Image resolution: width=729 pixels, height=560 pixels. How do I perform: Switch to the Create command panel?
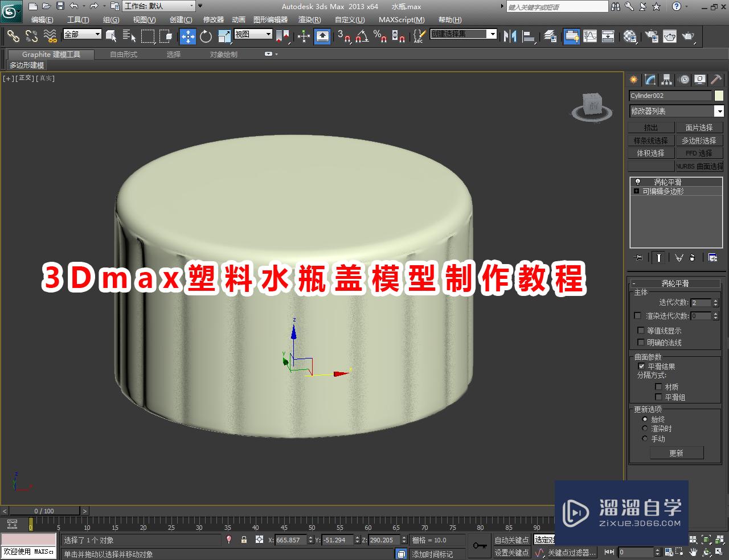[x=634, y=80]
